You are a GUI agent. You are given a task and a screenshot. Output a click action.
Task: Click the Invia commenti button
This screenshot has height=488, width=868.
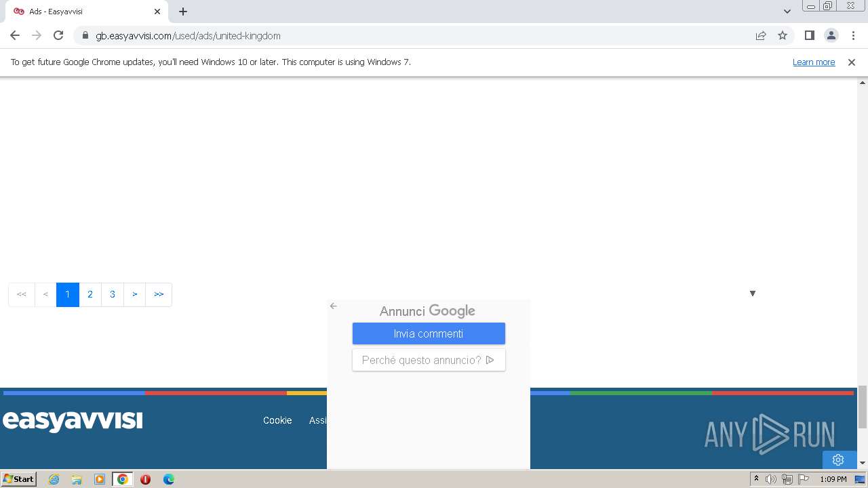coord(429,333)
